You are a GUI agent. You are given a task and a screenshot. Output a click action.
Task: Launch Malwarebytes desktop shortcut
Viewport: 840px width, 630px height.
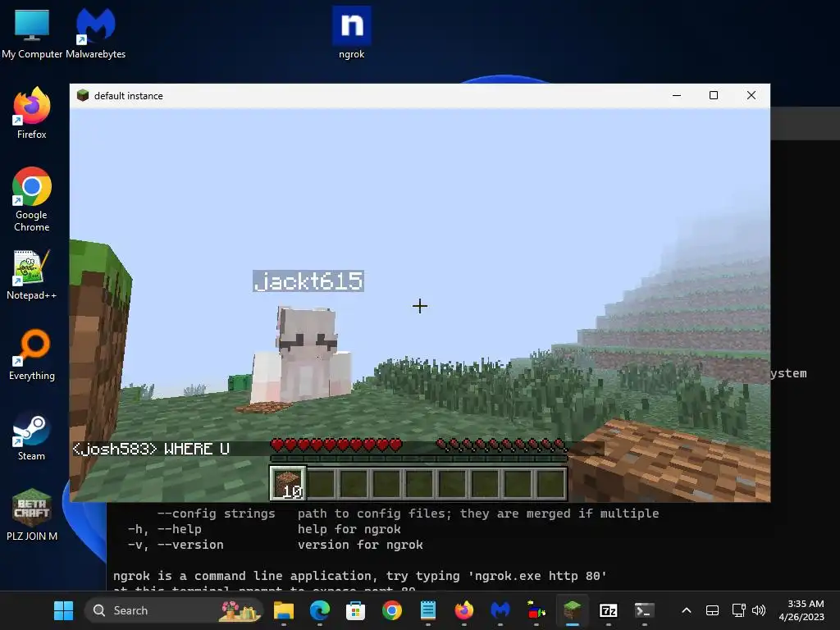coord(95,33)
